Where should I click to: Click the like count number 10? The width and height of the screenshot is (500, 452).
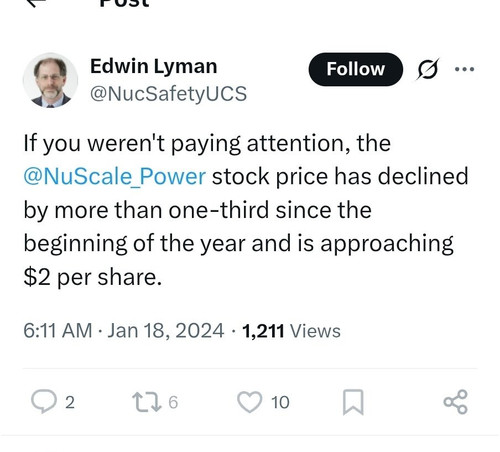click(280, 402)
